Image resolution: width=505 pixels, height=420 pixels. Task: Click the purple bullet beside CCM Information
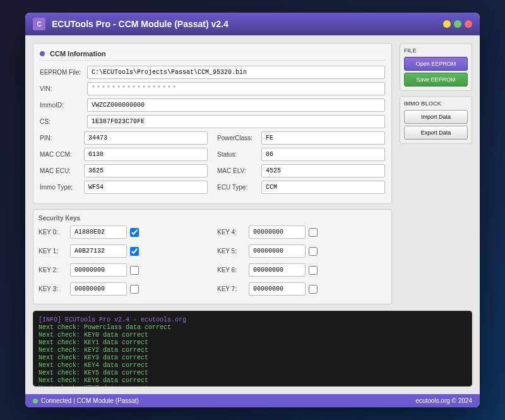click(42, 54)
